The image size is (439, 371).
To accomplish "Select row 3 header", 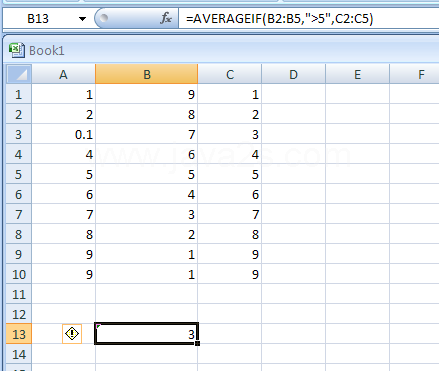I will (19, 134).
